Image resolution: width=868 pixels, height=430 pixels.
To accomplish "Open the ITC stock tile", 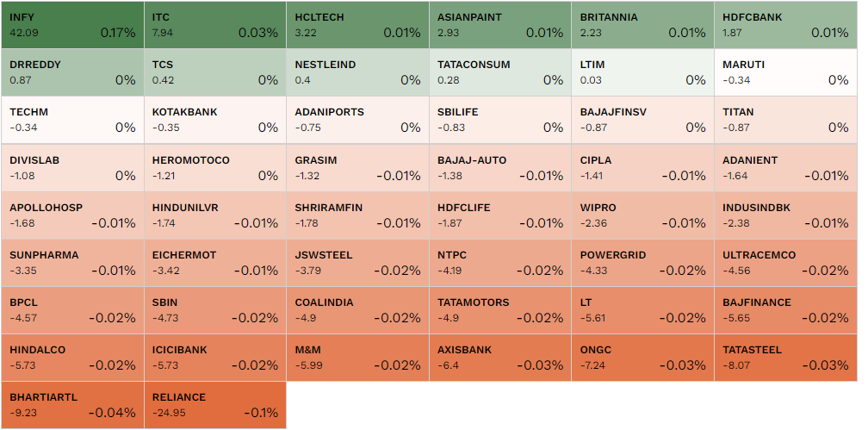I will (x=214, y=25).
